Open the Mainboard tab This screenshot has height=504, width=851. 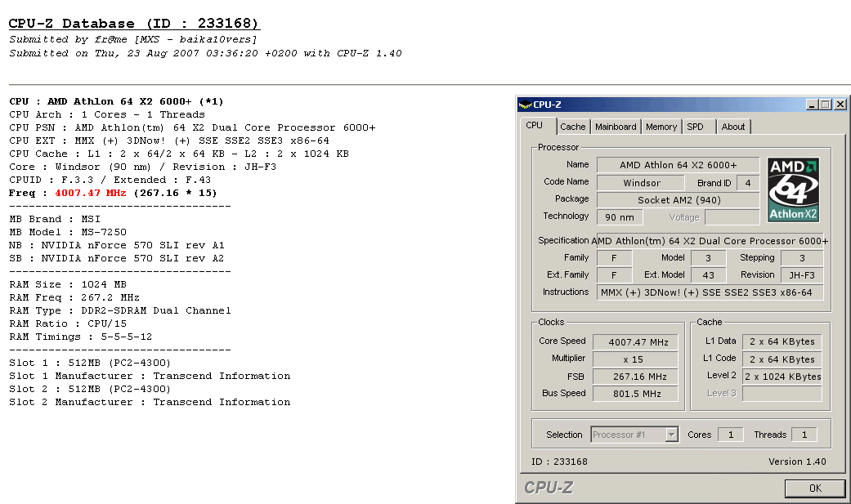click(x=616, y=127)
